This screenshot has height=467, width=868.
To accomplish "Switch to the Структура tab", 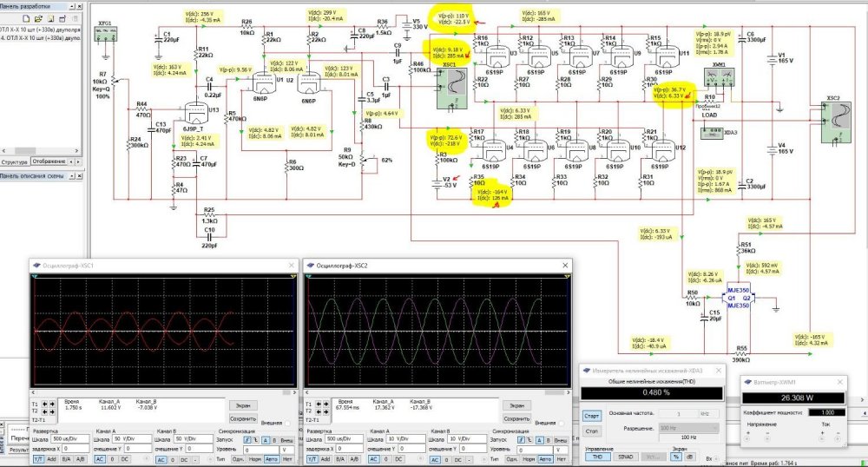I will point(15,161).
